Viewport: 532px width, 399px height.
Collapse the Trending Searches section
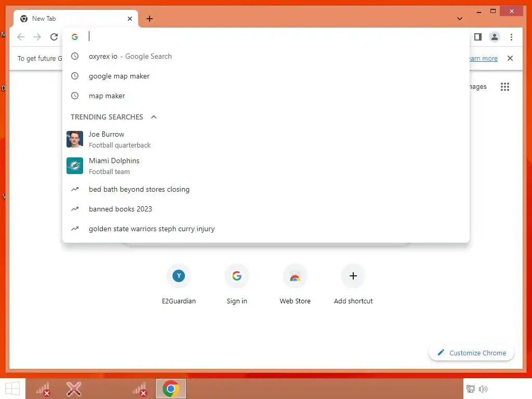[x=154, y=117]
